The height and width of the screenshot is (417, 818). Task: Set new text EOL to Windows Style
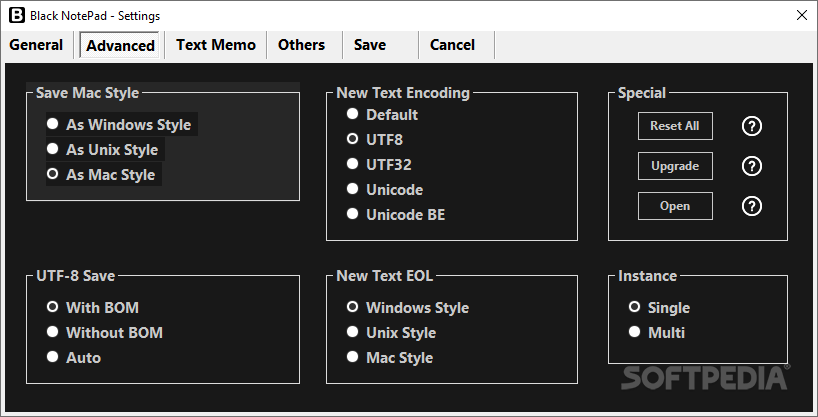(x=408, y=307)
